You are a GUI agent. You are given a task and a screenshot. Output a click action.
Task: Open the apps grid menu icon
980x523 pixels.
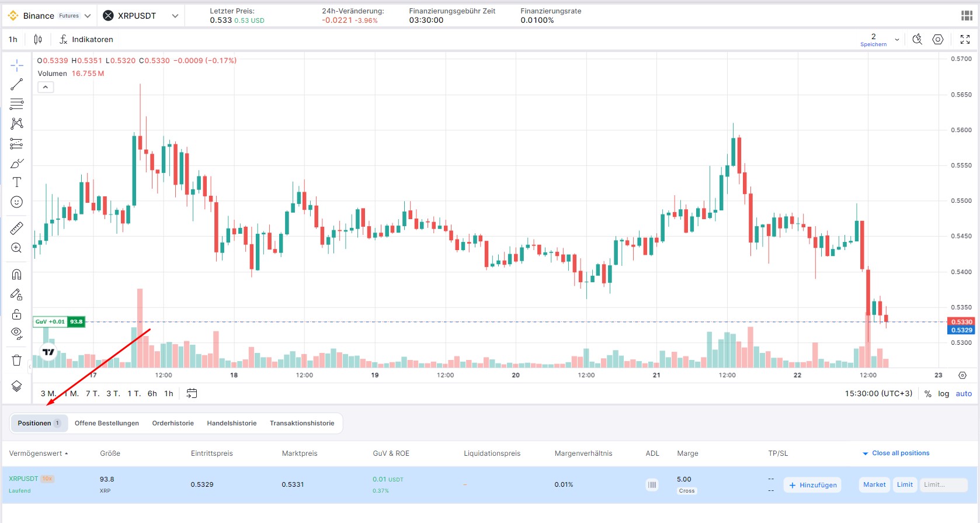point(967,16)
